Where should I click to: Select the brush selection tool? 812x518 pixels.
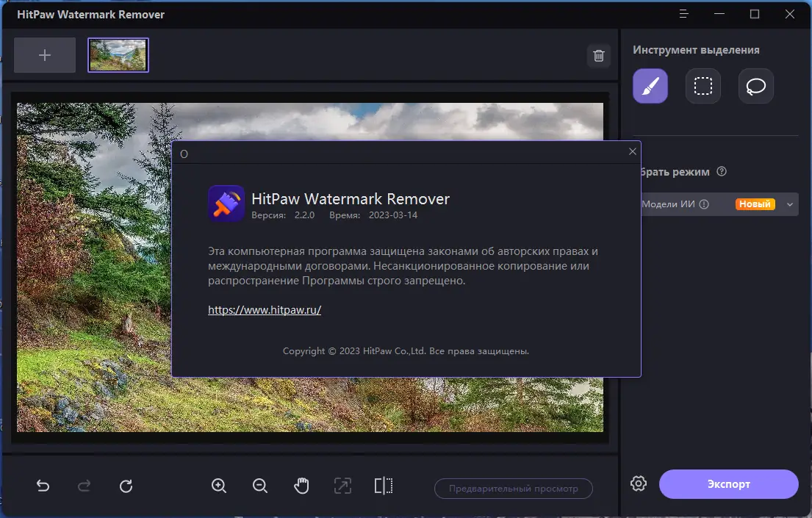[650, 86]
